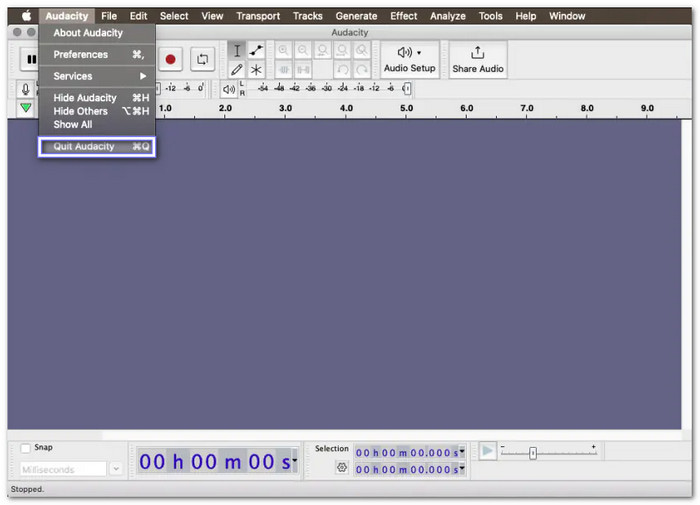
Task: Open the Generate menu
Action: tap(356, 16)
